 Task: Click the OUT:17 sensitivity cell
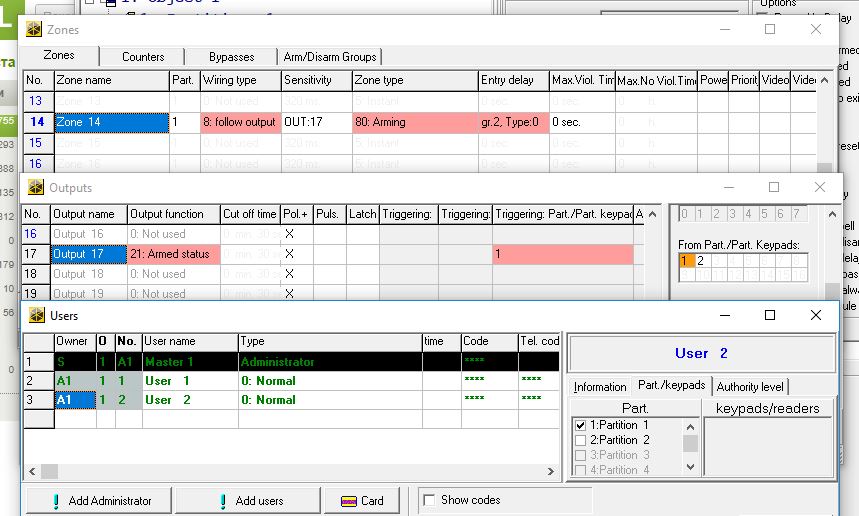[317, 122]
